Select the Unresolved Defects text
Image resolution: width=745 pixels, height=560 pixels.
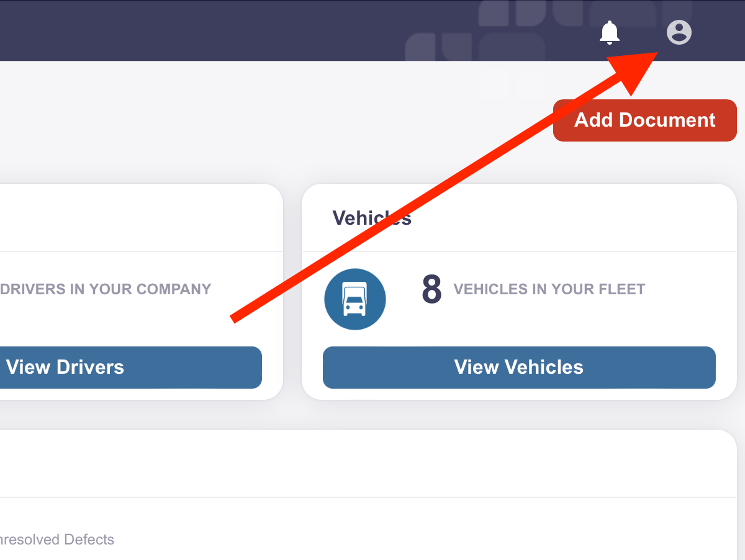click(57, 540)
